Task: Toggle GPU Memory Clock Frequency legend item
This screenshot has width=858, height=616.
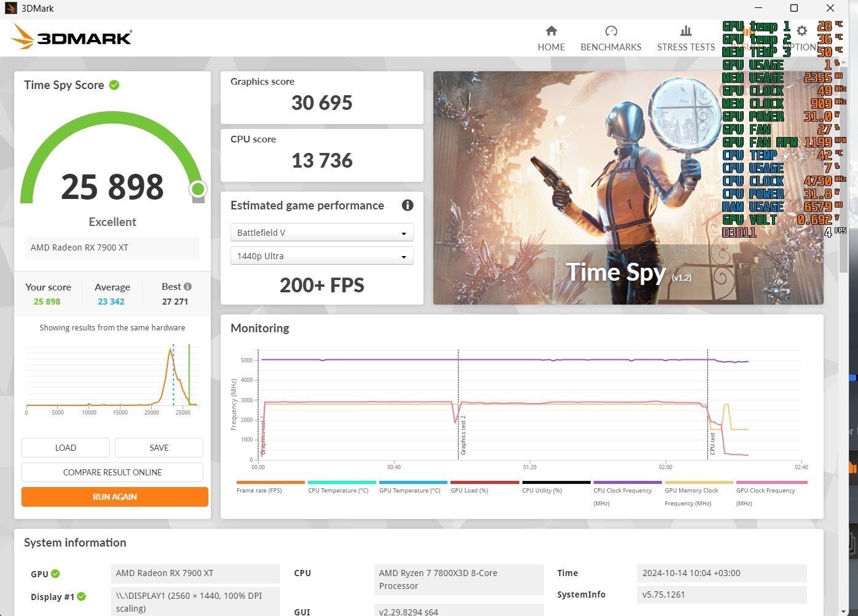Action: click(699, 494)
